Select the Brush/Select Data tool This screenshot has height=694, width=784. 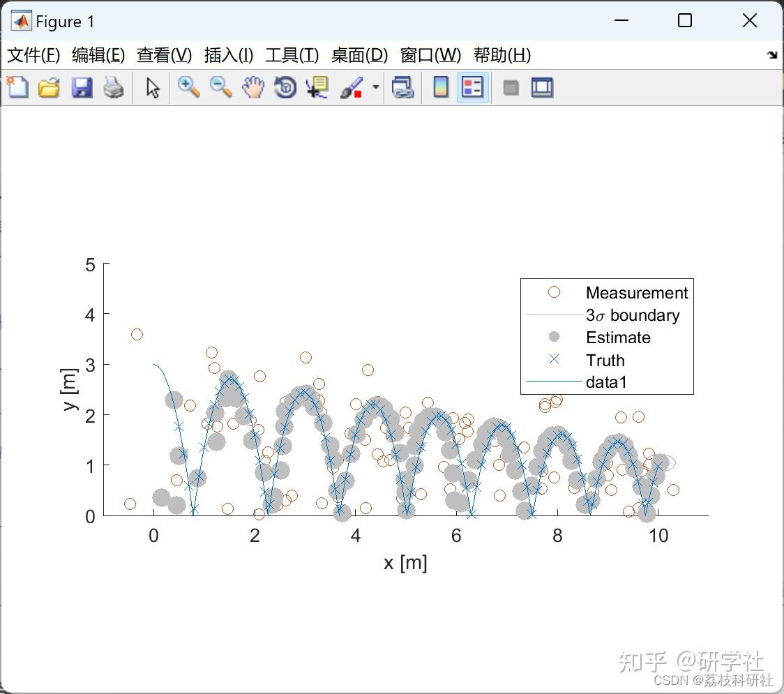[351, 87]
